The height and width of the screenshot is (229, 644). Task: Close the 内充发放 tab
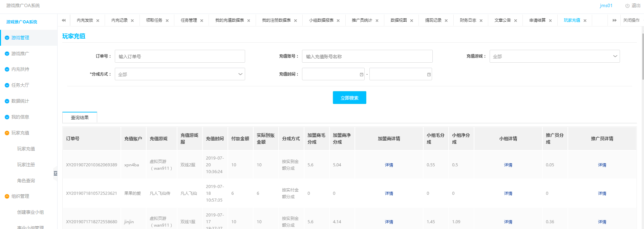pyautogui.click(x=98, y=21)
